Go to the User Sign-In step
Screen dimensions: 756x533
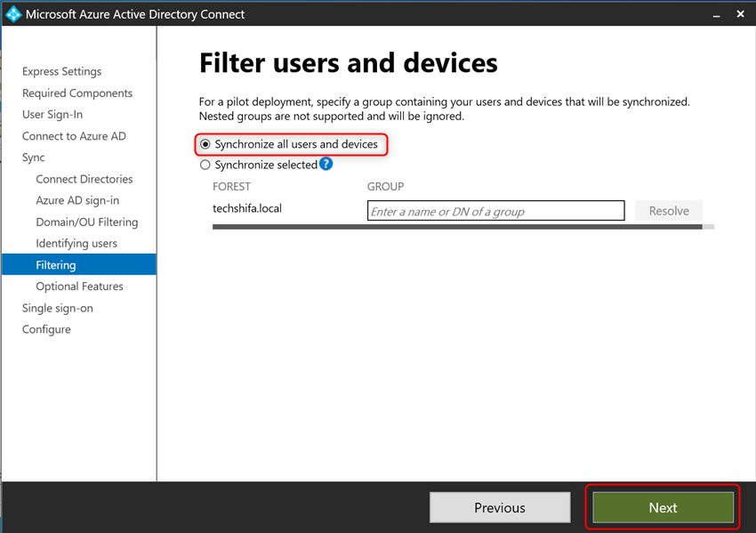pyautogui.click(x=52, y=114)
